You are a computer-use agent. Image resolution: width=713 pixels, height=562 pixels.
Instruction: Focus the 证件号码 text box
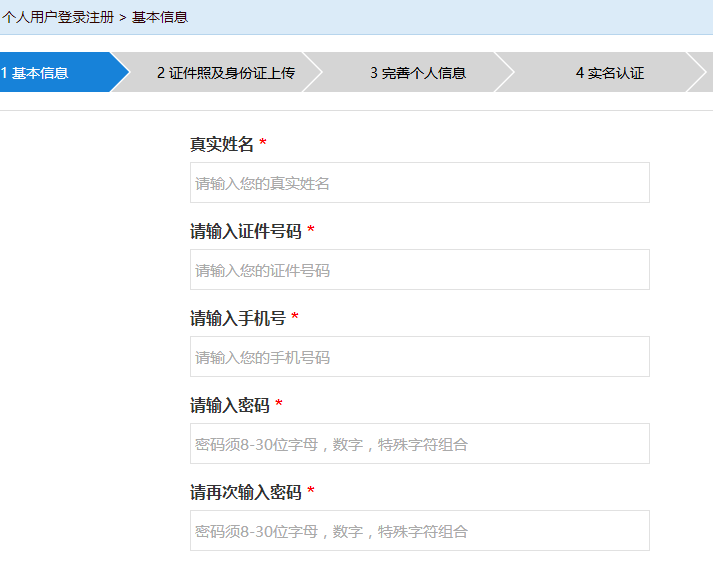419,270
